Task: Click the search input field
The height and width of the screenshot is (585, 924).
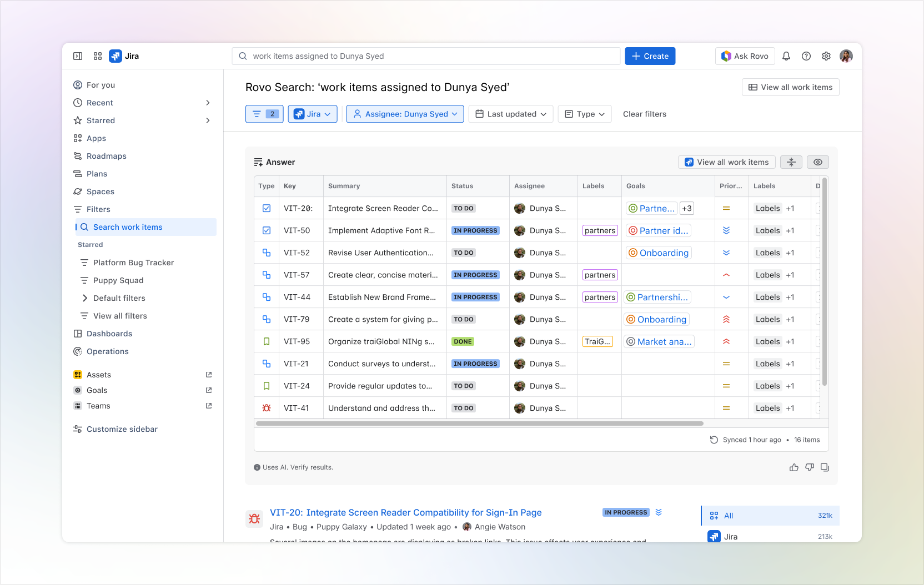Action: (x=426, y=56)
